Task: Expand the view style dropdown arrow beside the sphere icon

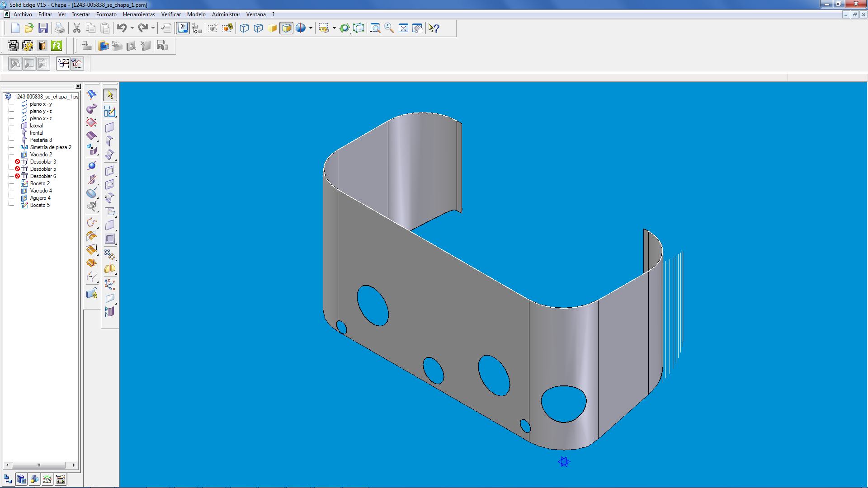Action: pos(311,28)
